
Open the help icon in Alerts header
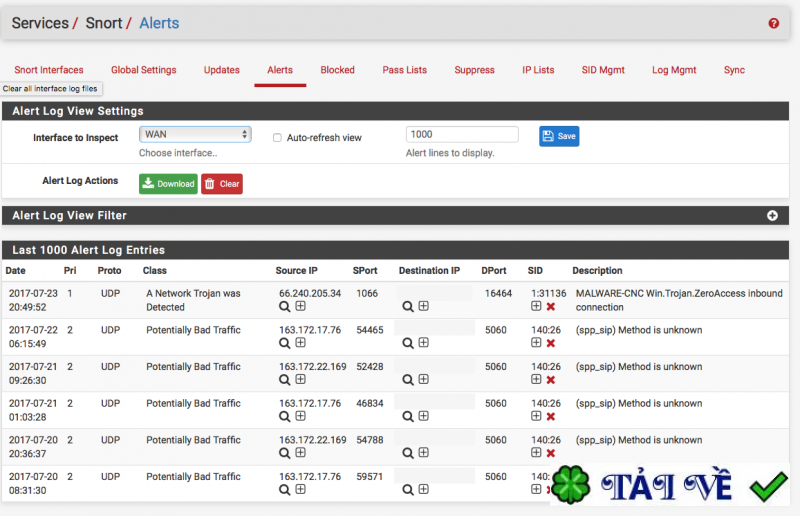(x=773, y=23)
